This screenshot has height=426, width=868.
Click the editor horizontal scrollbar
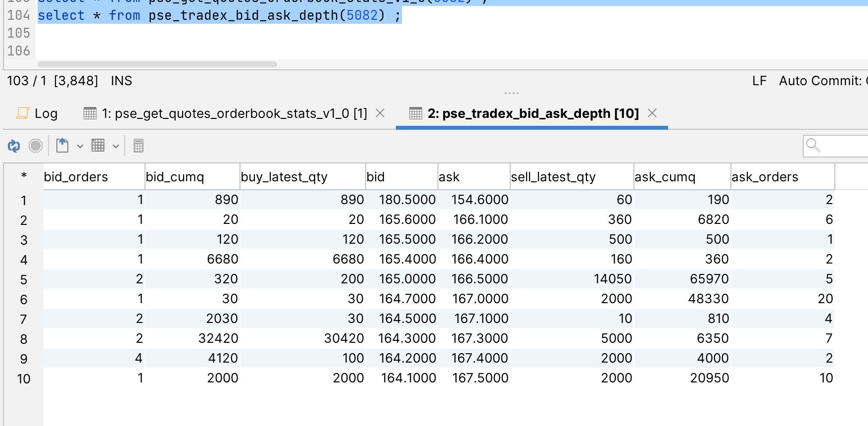(157, 64)
